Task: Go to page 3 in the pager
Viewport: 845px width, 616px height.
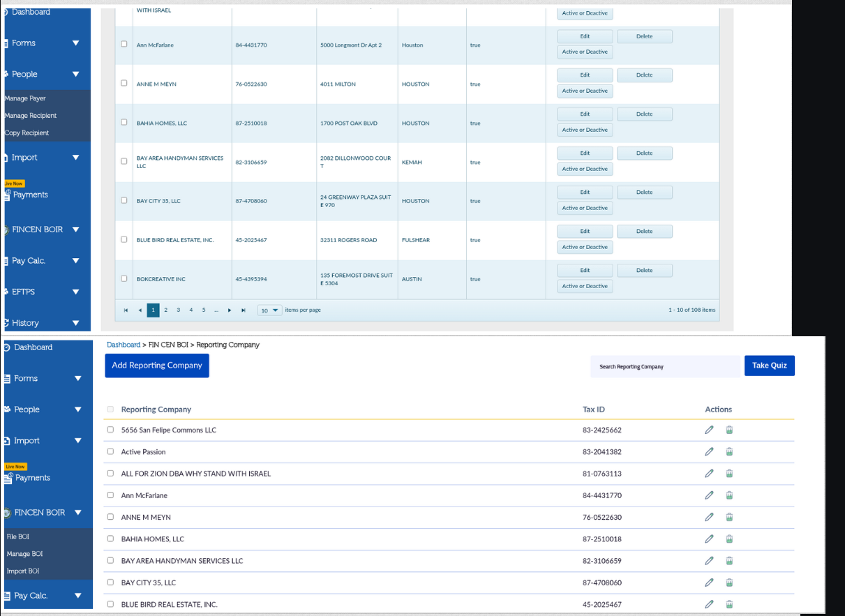Action: [x=178, y=310]
